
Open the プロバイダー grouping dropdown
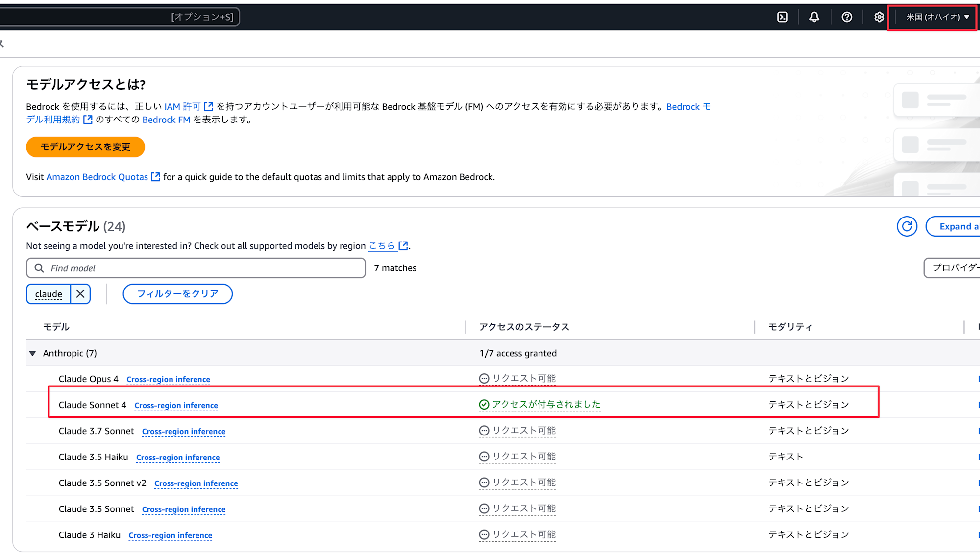(952, 268)
